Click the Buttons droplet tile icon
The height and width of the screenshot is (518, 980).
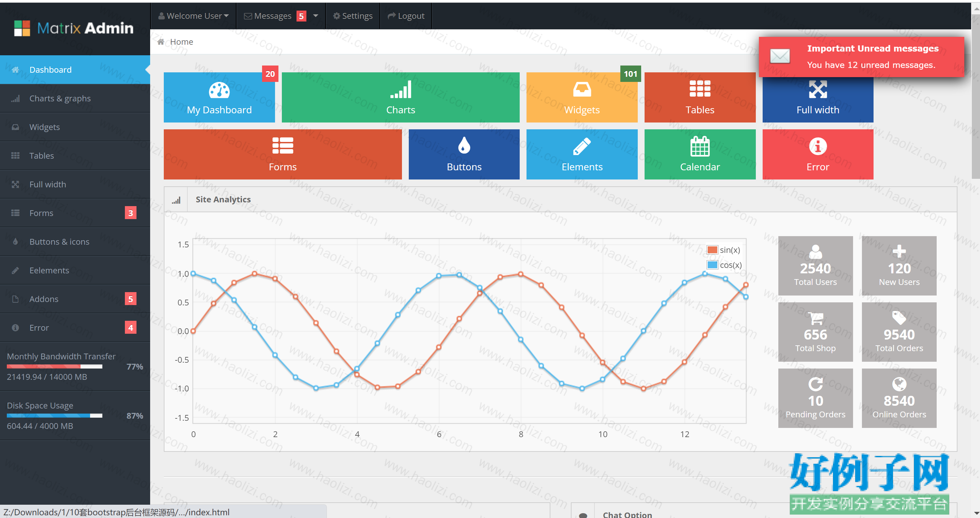coord(464,145)
